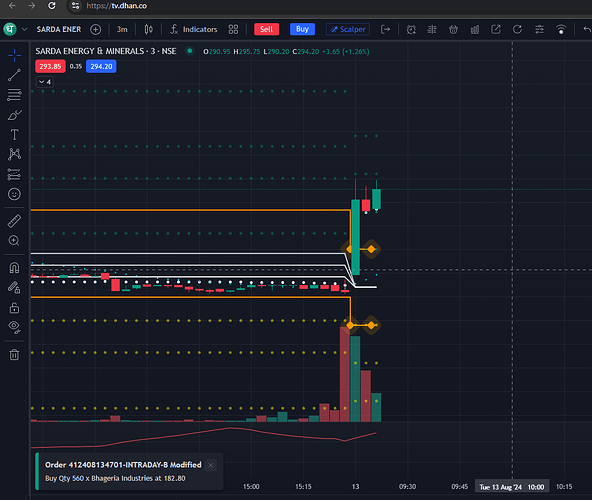Hide all drawings with the eye icon
The image size is (592, 500).
14,327
